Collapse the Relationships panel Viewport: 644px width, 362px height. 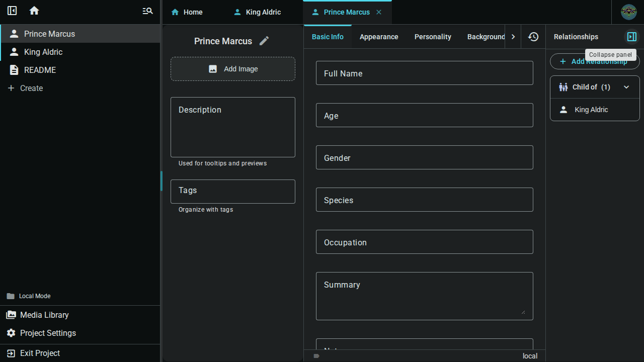632,37
